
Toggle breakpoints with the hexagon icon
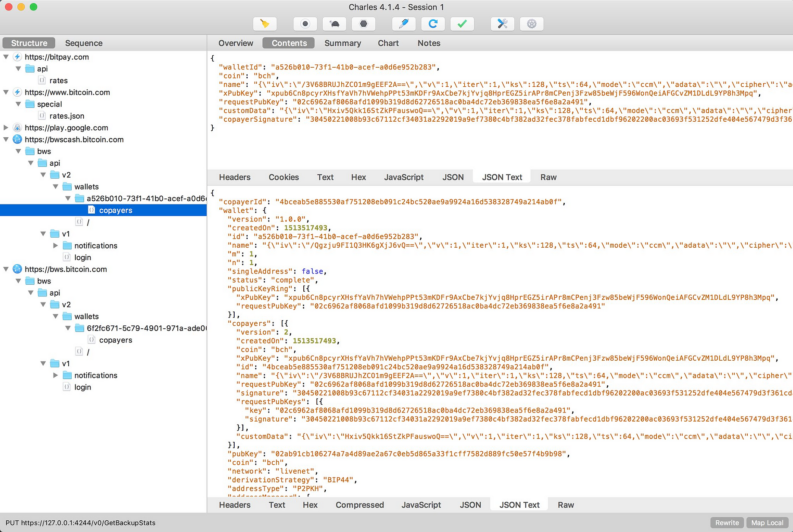click(x=364, y=24)
